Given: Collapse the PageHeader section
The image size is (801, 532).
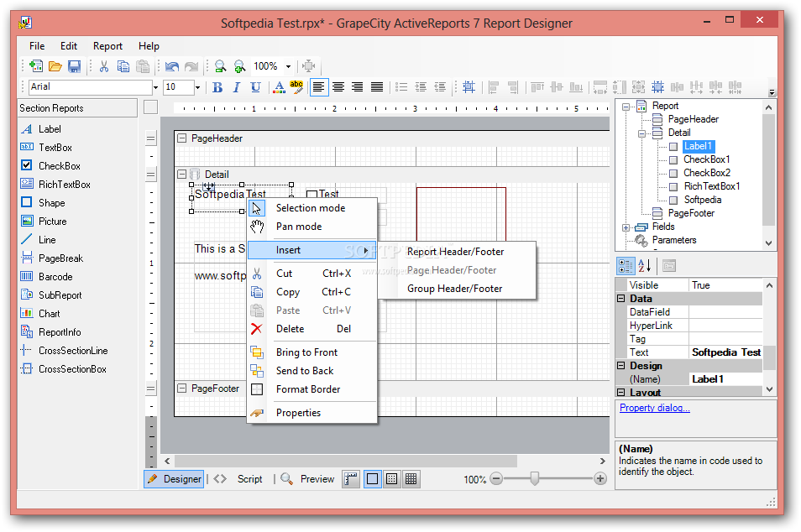Looking at the screenshot, I should [x=182, y=138].
